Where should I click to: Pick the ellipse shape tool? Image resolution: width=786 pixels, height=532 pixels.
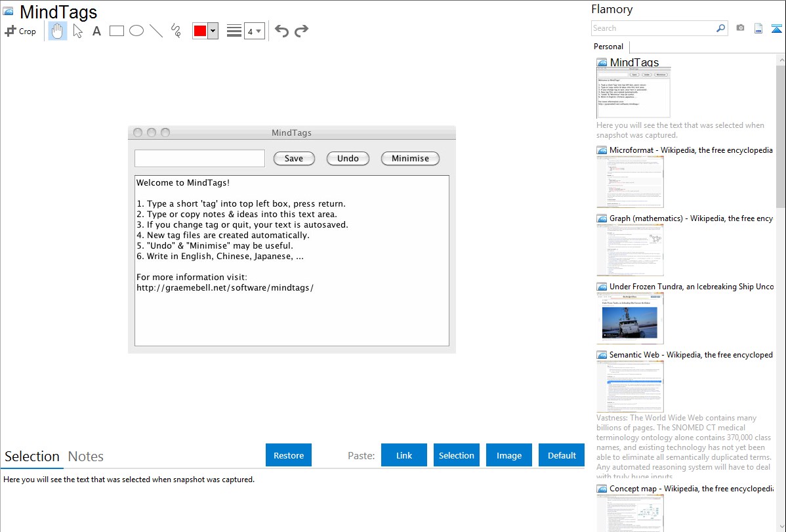tap(136, 31)
